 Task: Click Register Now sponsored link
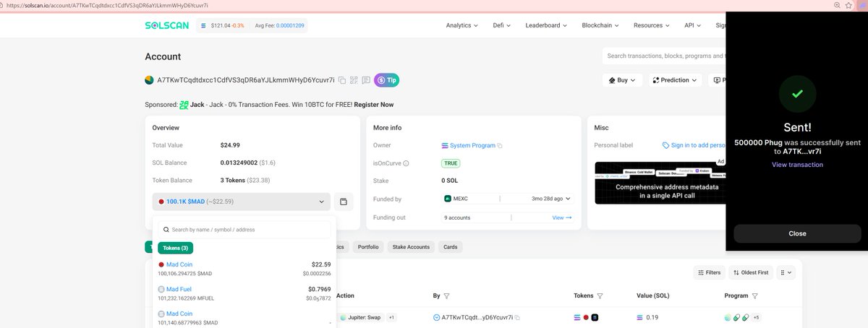(x=374, y=105)
